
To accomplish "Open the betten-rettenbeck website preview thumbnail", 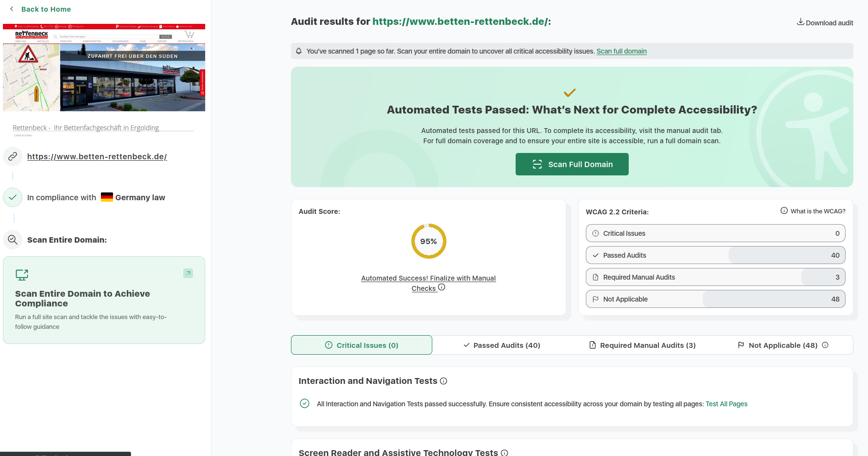I will click(104, 68).
